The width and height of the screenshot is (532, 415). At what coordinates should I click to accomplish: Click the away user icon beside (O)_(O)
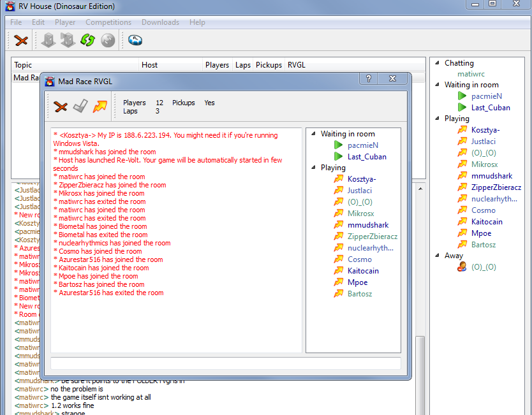tap(462, 267)
